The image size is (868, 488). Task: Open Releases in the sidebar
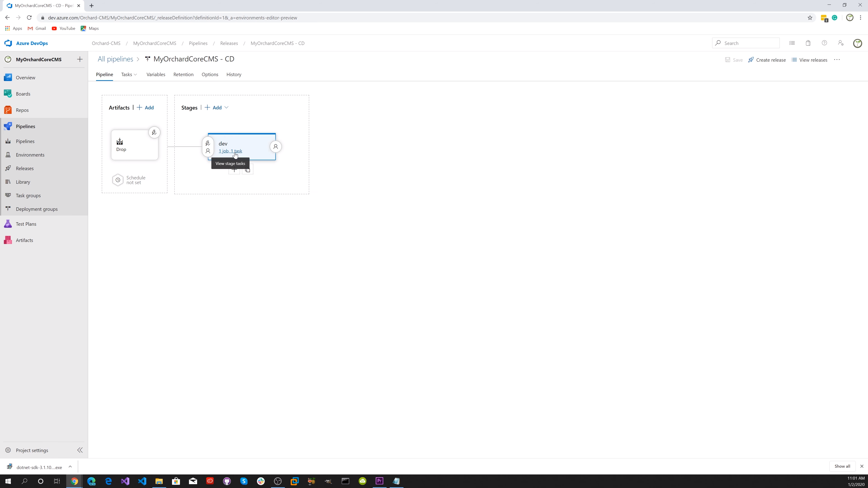click(25, 168)
